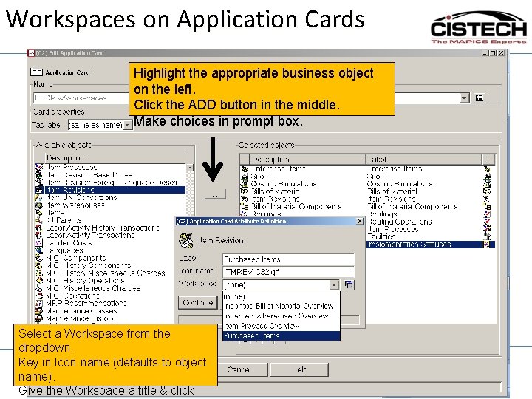The image size is (532, 399).
Task: Click the rightmost-column icon in Implementation Statuses row
Action: (487, 245)
